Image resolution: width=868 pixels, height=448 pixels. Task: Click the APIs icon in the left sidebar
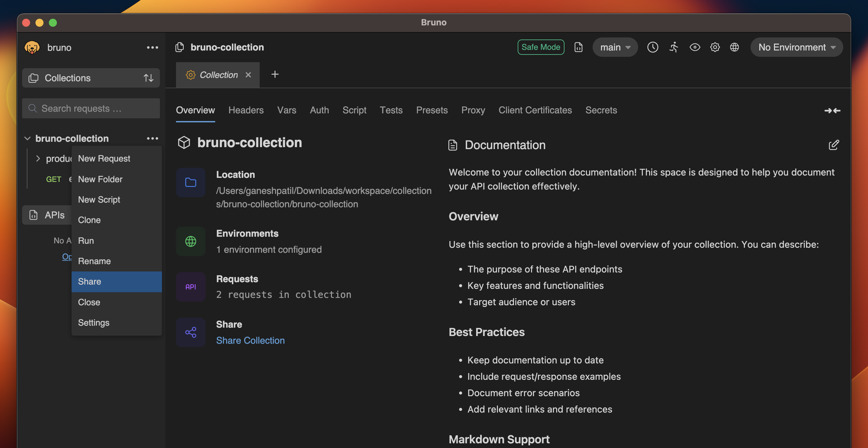click(33, 214)
